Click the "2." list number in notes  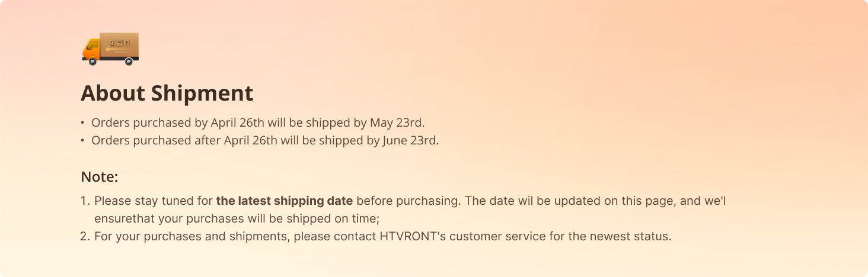click(x=84, y=236)
